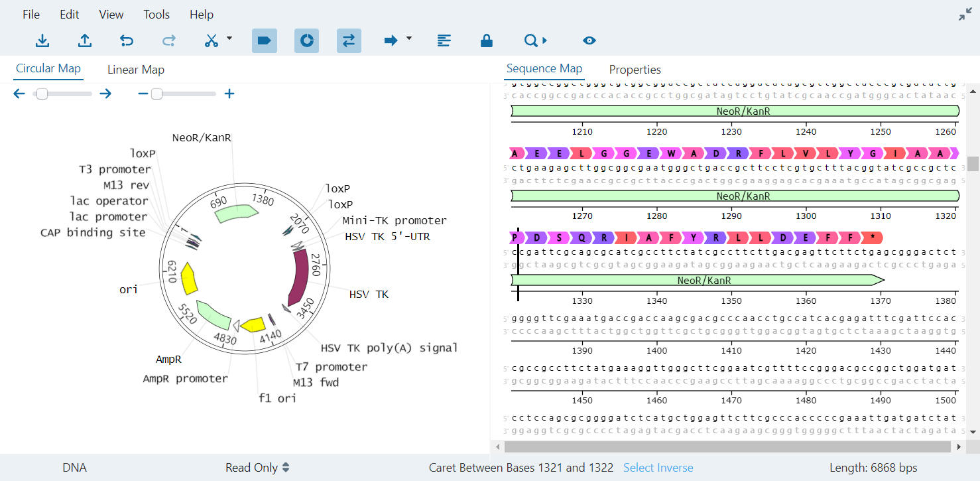Switch to the Properties tab
Screen dimensions: 980x481
click(x=635, y=70)
